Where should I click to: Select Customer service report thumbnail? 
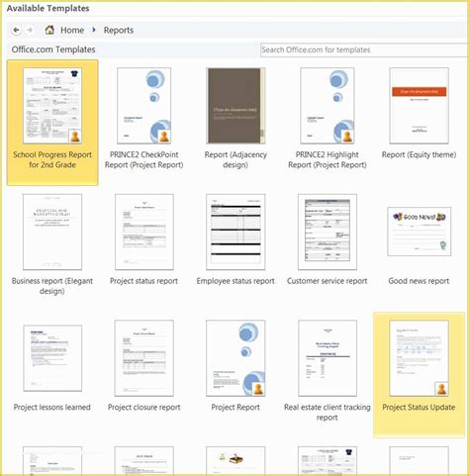coord(328,232)
